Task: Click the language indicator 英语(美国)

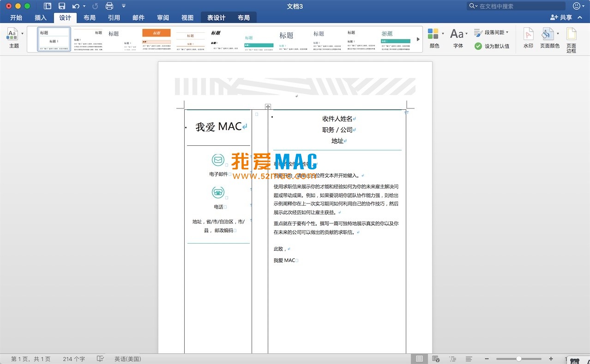Action: coord(128,359)
